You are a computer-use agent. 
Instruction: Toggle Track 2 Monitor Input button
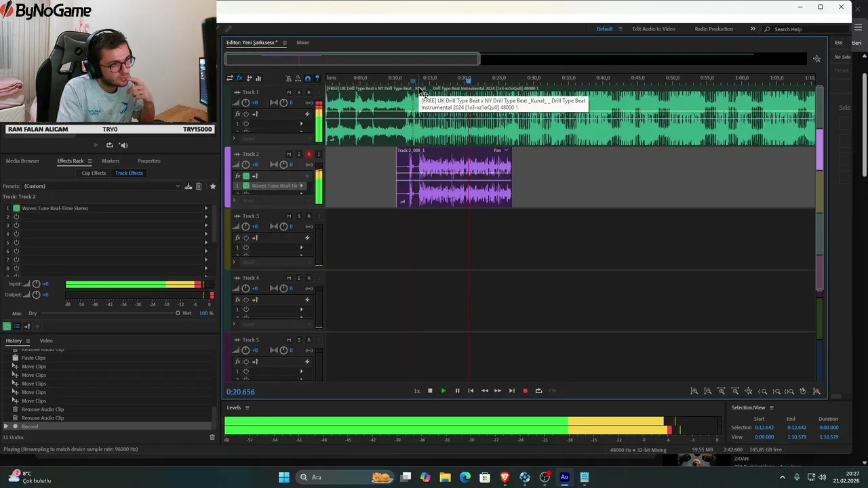click(319, 154)
